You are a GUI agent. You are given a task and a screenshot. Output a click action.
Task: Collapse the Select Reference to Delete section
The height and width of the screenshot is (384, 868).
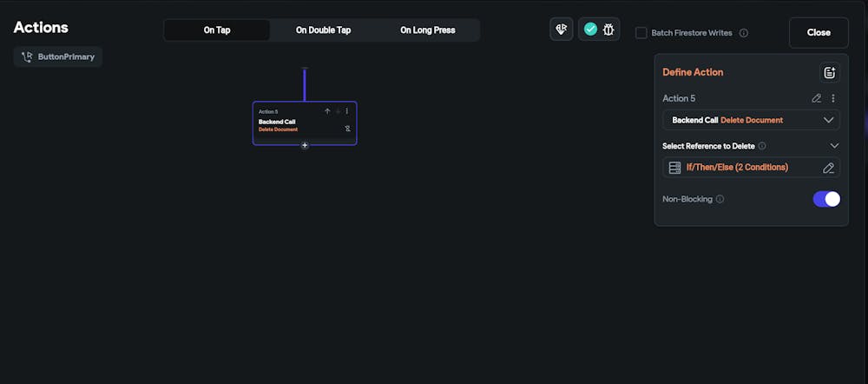(x=834, y=146)
